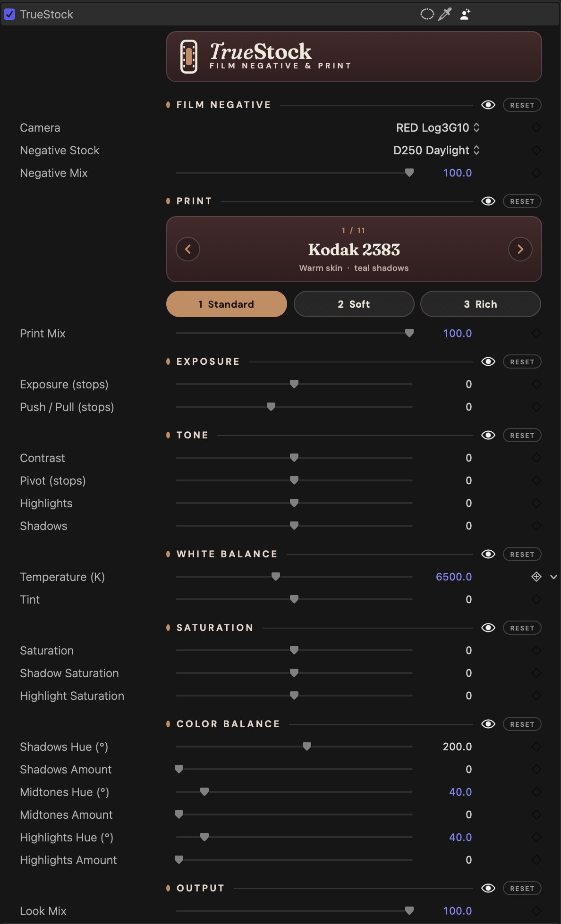Click the shape mask icon in TrueStock header
Screen dimensions: 561x924
(x=427, y=14)
